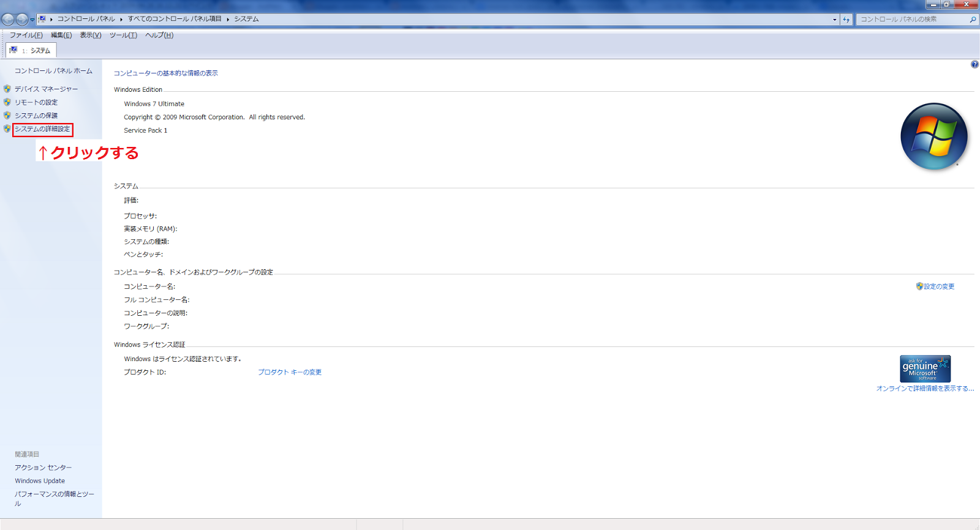Open the recent pages dropdown arrow
The width and height of the screenshot is (980, 530).
[x=32, y=20]
